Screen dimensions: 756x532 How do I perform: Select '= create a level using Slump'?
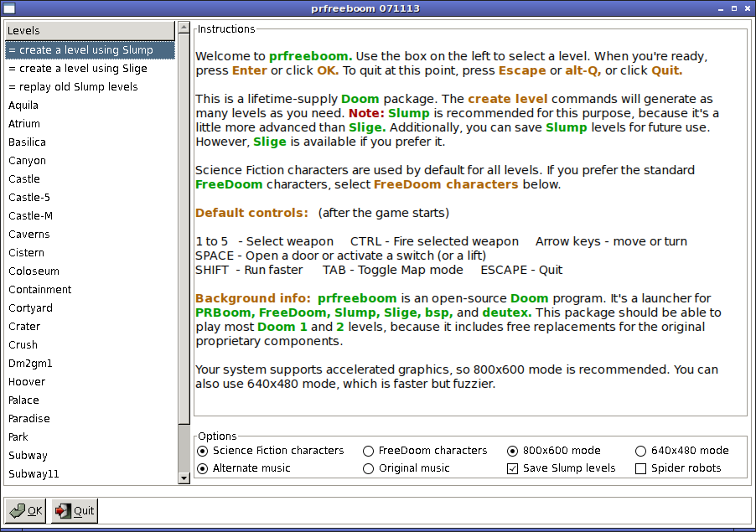91,50
